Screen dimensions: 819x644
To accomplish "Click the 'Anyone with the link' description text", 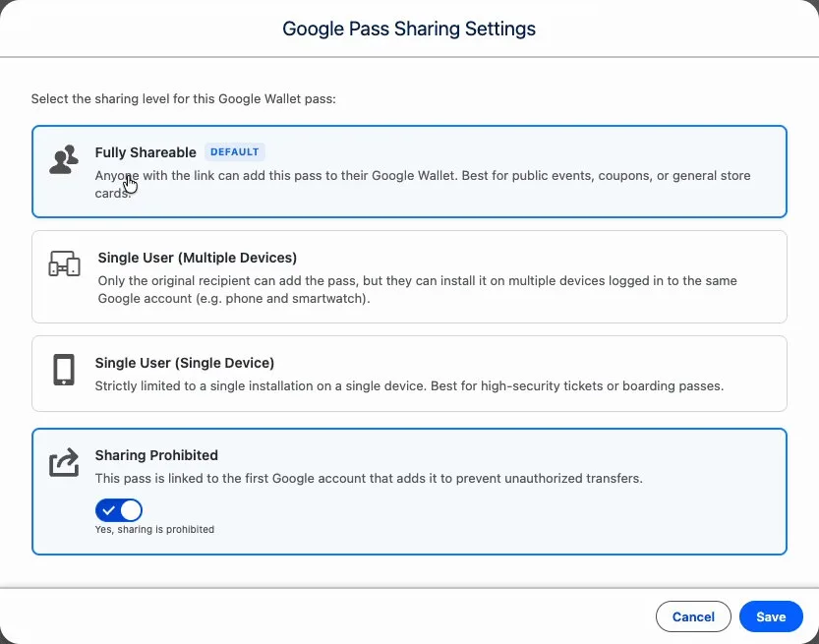I will [423, 185].
